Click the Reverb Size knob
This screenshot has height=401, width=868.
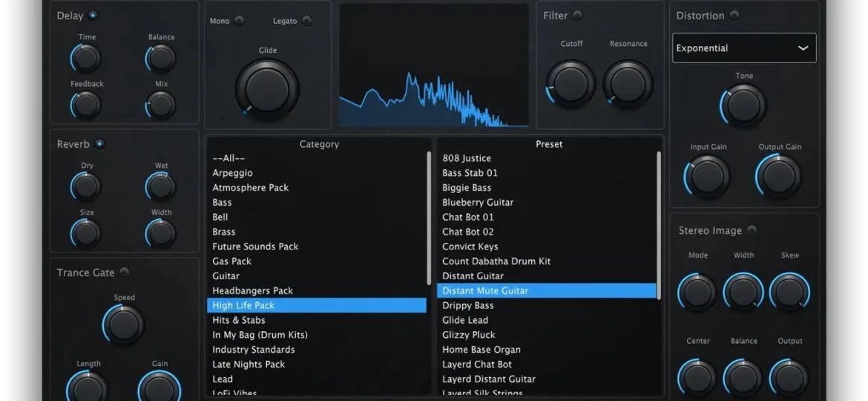[86, 234]
